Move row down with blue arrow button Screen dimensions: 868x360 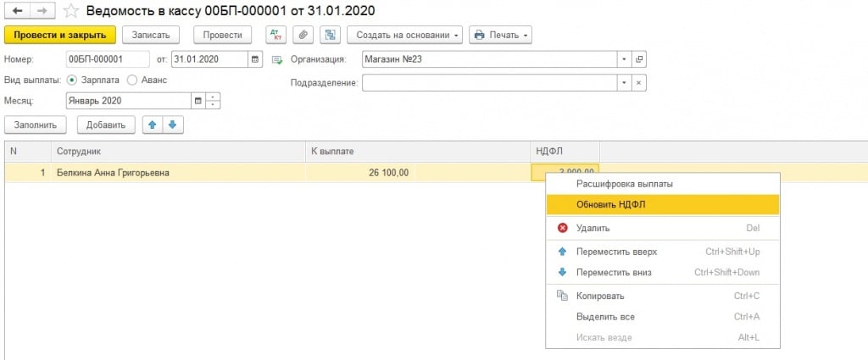click(x=172, y=125)
